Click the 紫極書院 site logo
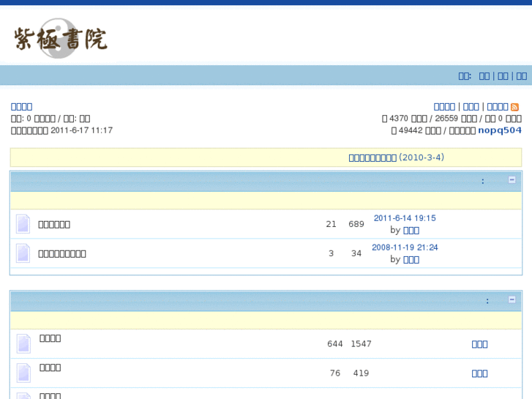532x399 pixels. [x=61, y=38]
